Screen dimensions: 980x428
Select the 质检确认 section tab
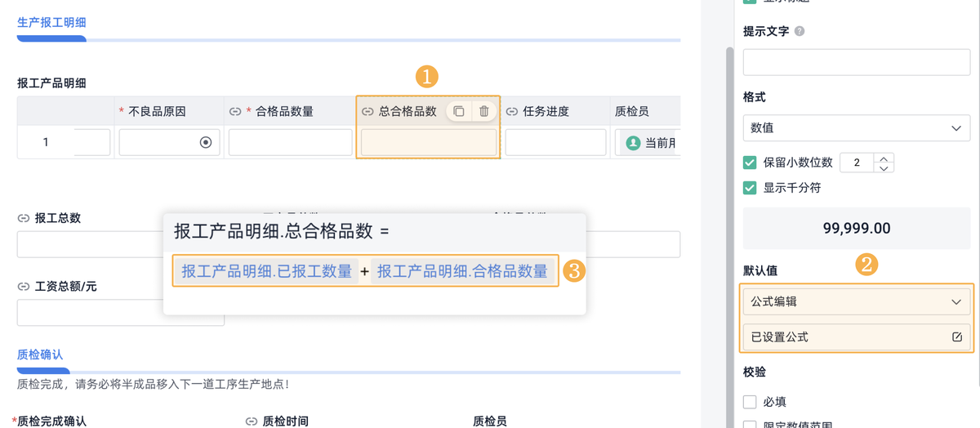40,354
